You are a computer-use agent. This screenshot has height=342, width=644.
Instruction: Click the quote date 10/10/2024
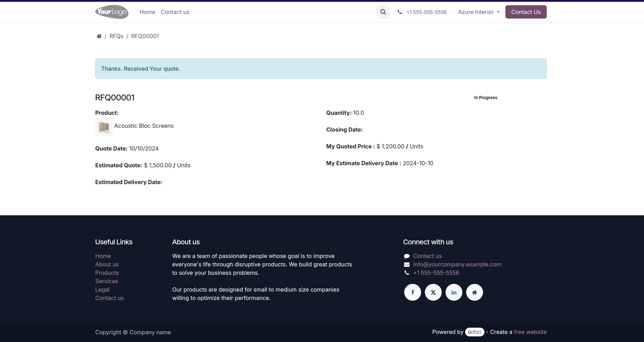pyautogui.click(x=144, y=148)
